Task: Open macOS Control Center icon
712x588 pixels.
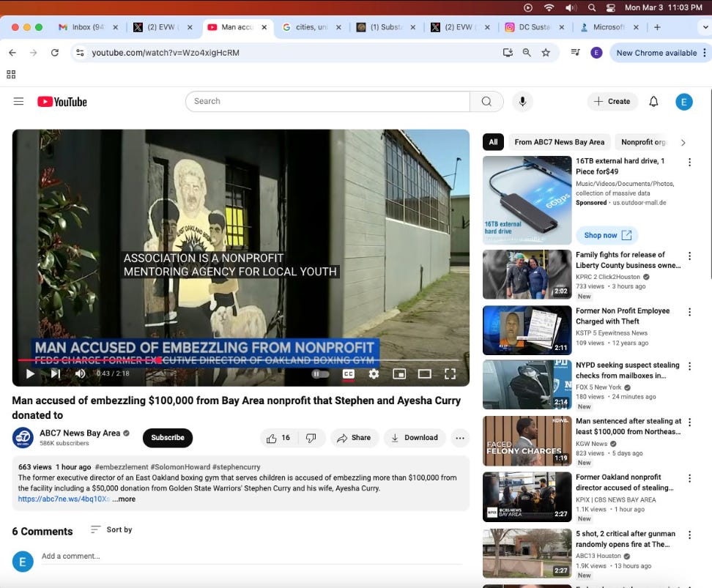Action: coord(611,8)
